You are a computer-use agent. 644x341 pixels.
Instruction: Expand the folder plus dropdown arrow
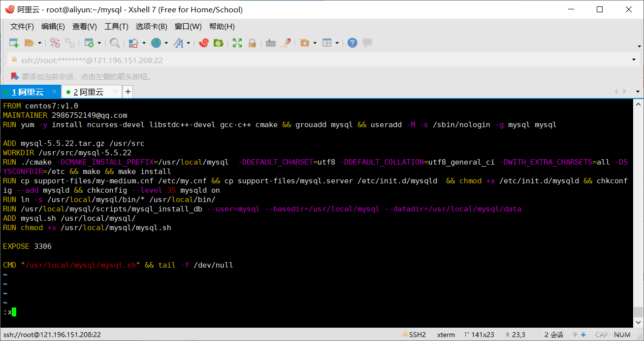tap(315, 43)
